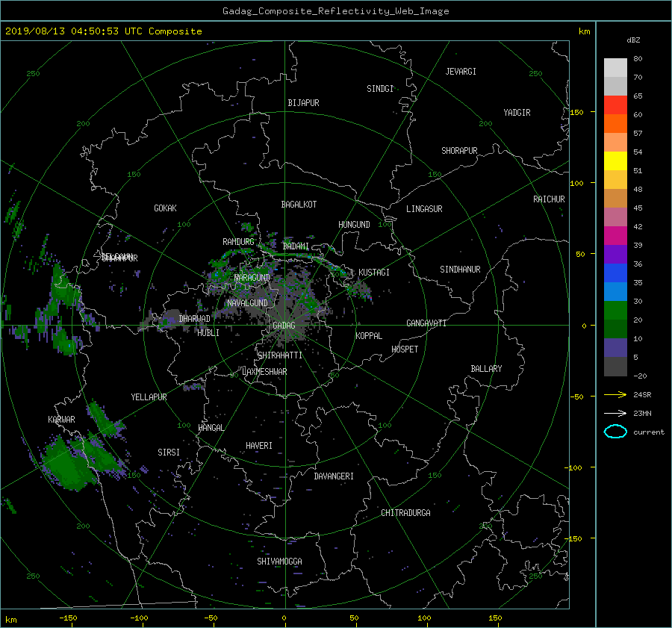Select the orange 57–60 dBZ color swatch
The image size is (672, 628).
[615, 124]
